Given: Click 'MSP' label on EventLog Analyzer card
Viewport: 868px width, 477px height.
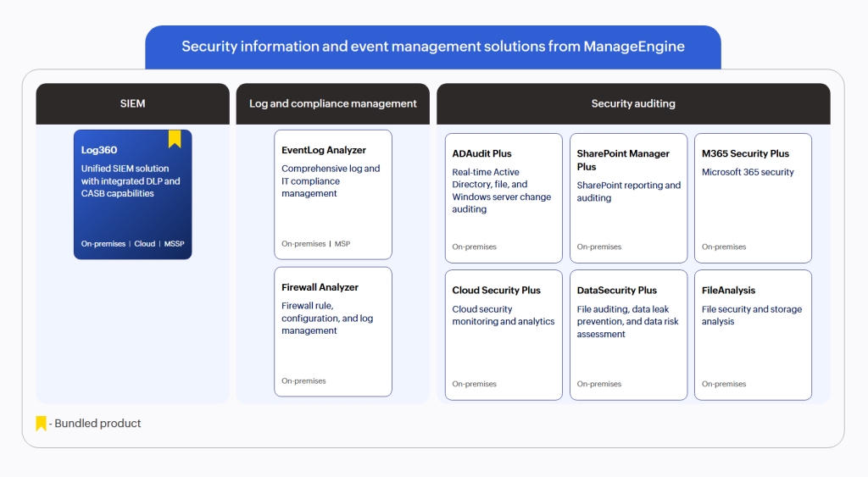Looking at the screenshot, I should [x=342, y=243].
